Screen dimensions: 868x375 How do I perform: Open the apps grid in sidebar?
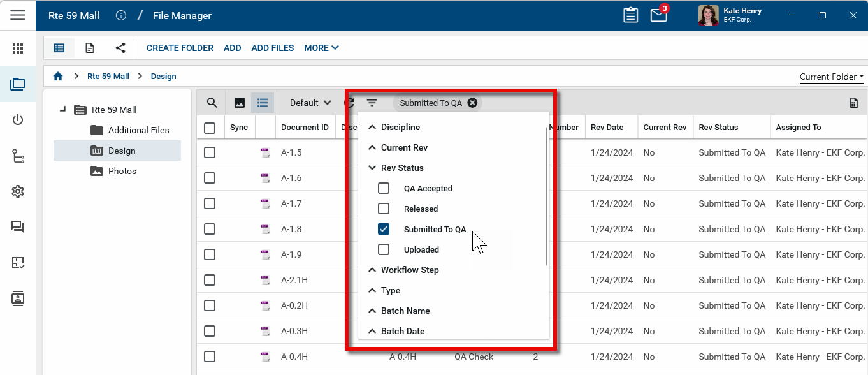[18, 48]
